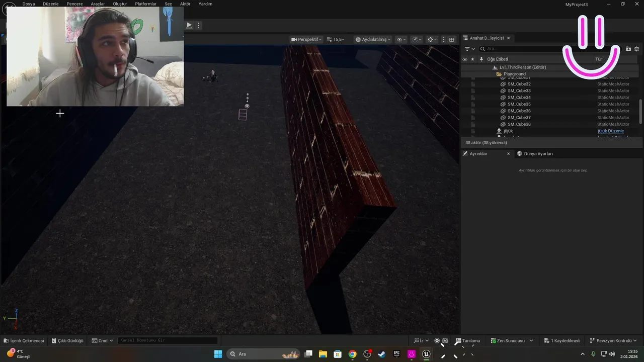Open viewport three-dot options menu

(443, 39)
